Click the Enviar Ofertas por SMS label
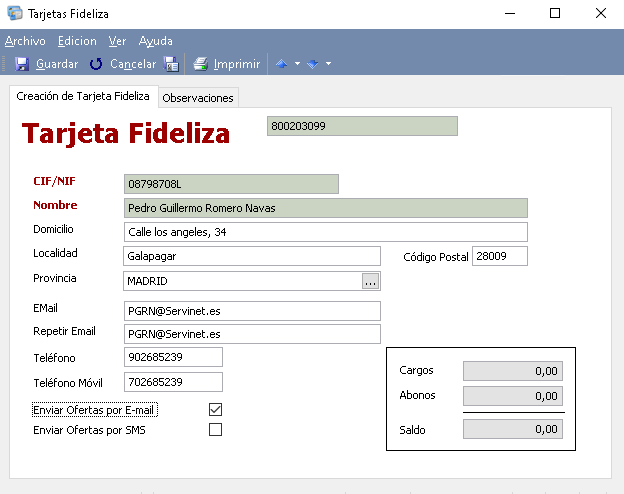 click(x=90, y=430)
